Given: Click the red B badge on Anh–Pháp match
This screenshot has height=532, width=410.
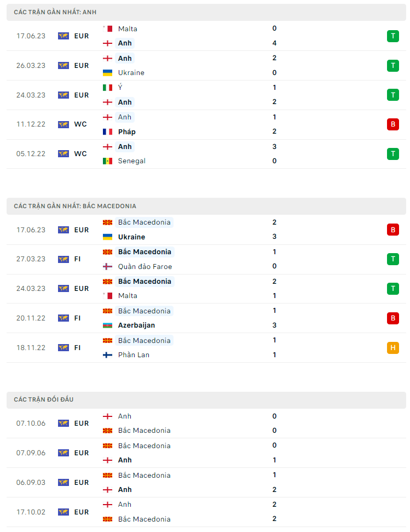Looking at the screenshot, I should 392,124.
